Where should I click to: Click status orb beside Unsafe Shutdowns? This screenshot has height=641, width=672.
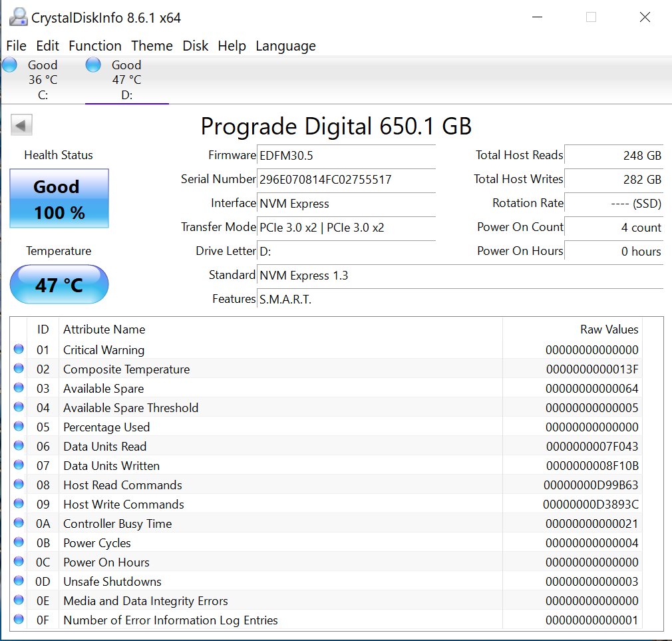(x=19, y=581)
